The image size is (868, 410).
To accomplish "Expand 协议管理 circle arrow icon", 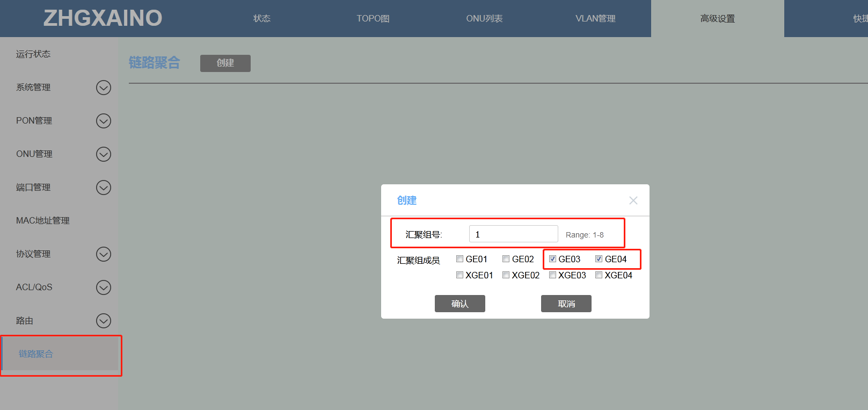I will tap(104, 254).
